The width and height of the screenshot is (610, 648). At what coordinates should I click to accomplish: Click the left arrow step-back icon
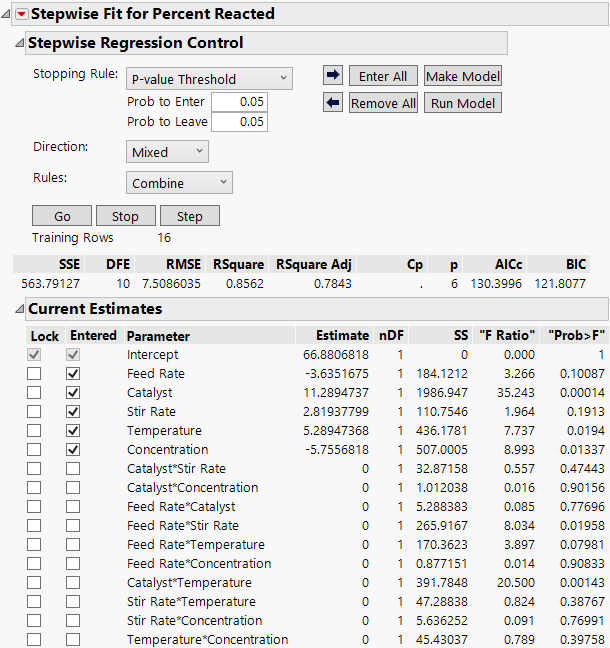[x=333, y=102]
